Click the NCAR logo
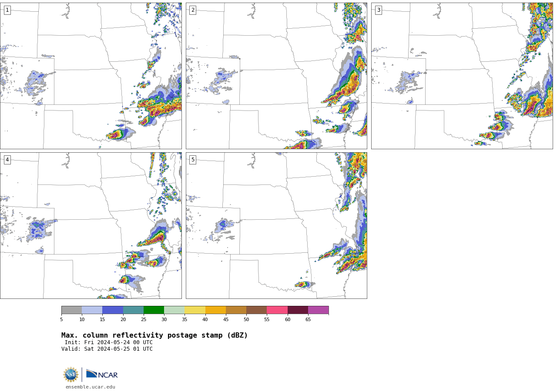Image resolution: width=557 pixels, height=392 pixels. [x=102, y=374]
